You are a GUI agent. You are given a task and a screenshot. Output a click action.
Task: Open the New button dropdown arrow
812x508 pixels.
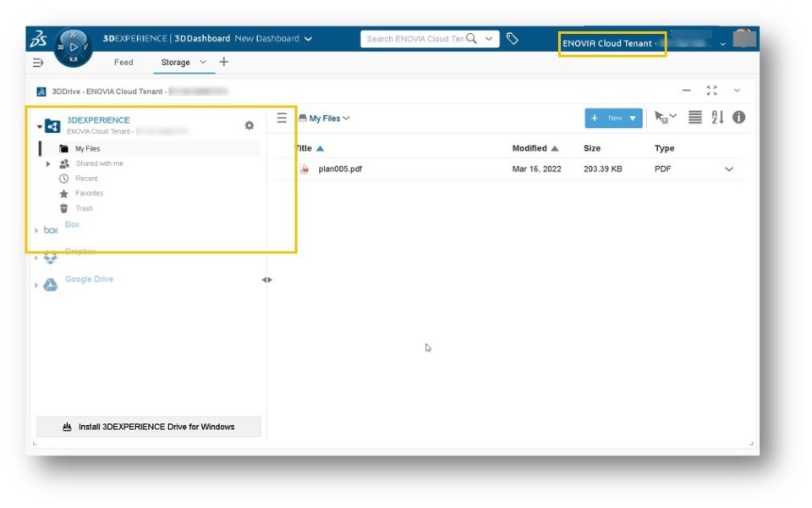point(633,119)
